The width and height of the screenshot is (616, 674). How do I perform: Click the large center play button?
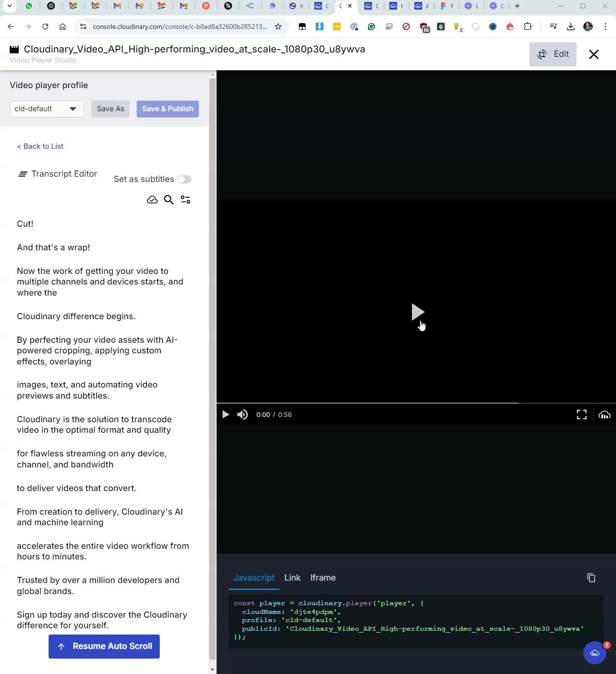pyautogui.click(x=417, y=312)
